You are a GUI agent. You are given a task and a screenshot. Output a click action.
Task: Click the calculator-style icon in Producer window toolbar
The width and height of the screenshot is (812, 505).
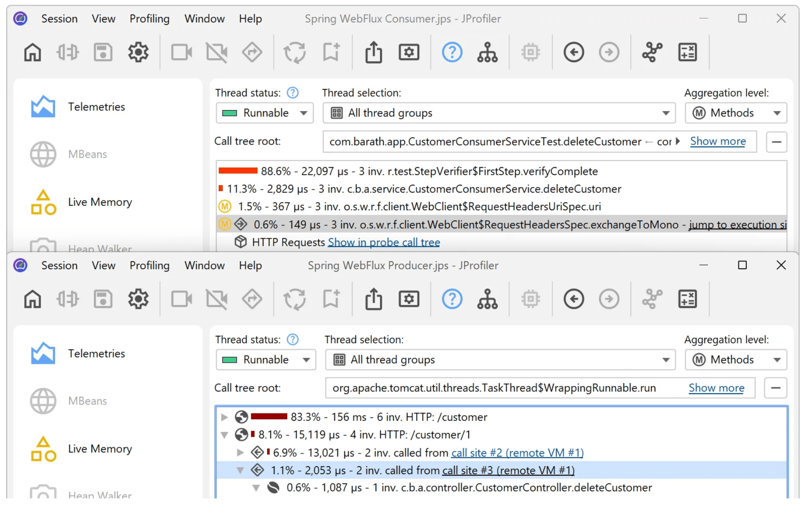click(x=688, y=299)
